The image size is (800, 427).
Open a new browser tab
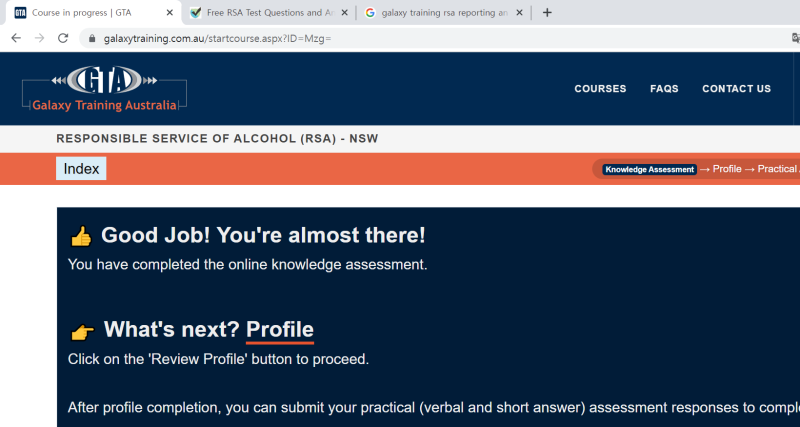click(547, 13)
